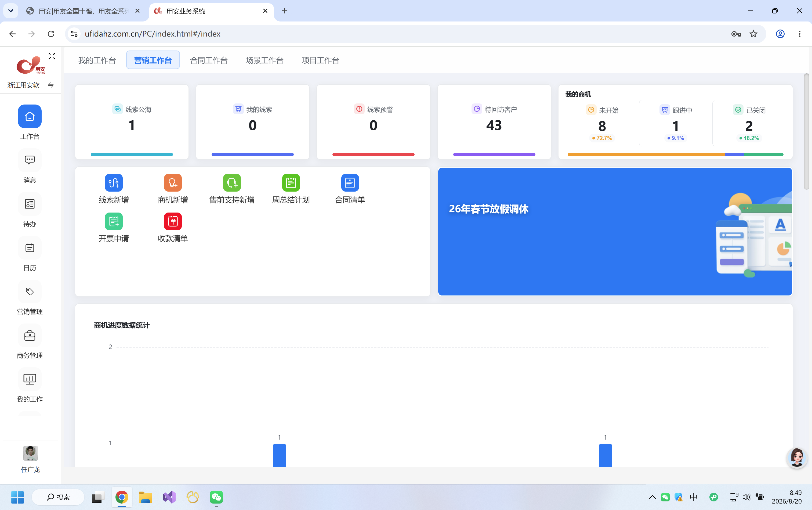Click the 合同清单 shortcut icon
Viewport: 812px width, 510px height.
coord(350,182)
